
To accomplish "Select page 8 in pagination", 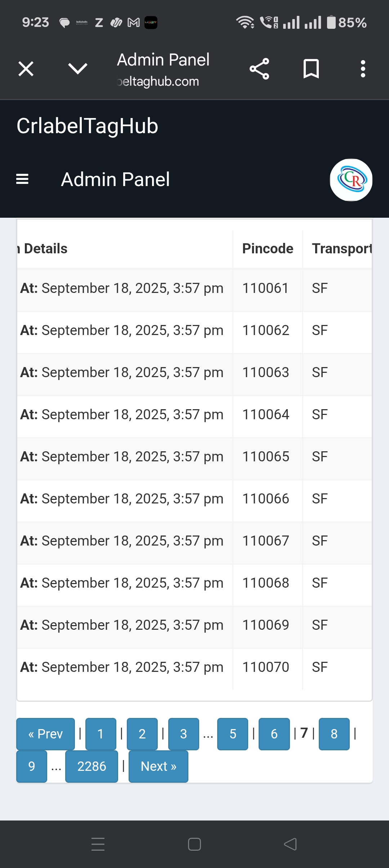I will [334, 734].
